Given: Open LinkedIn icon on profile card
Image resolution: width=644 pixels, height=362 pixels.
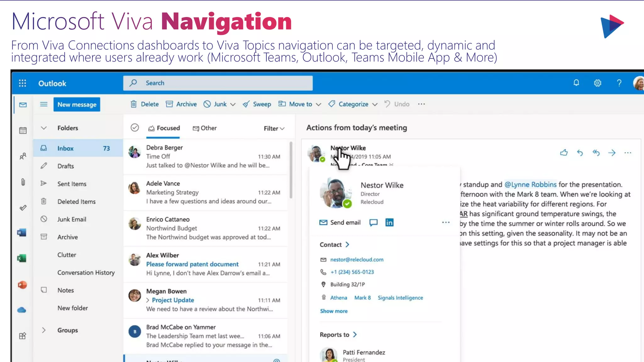Looking at the screenshot, I should point(389,222).
